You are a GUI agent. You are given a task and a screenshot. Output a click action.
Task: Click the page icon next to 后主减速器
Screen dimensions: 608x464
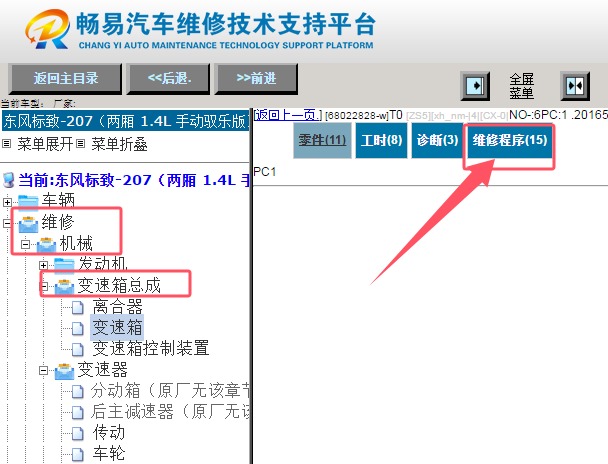pos(78,412)
